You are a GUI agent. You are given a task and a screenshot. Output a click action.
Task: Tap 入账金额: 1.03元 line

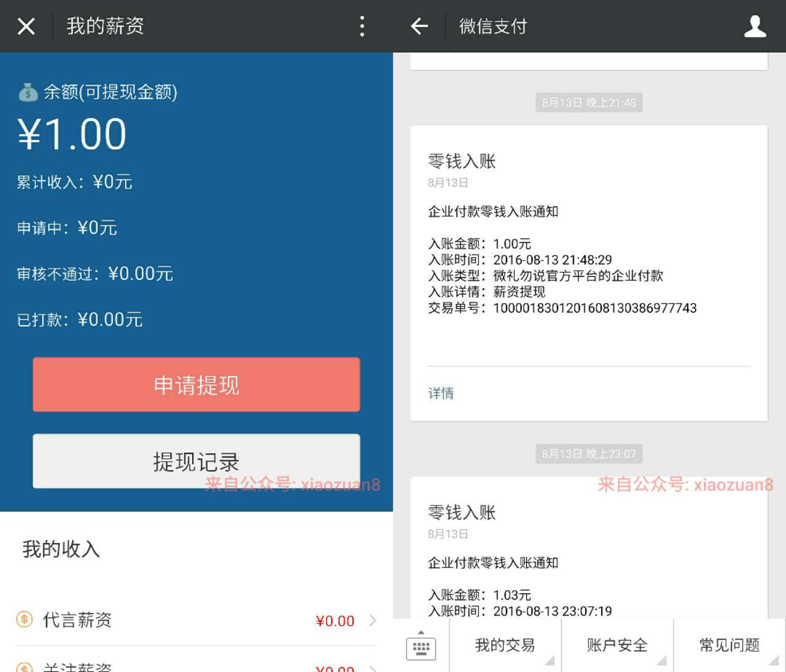[x=480, y=595]
